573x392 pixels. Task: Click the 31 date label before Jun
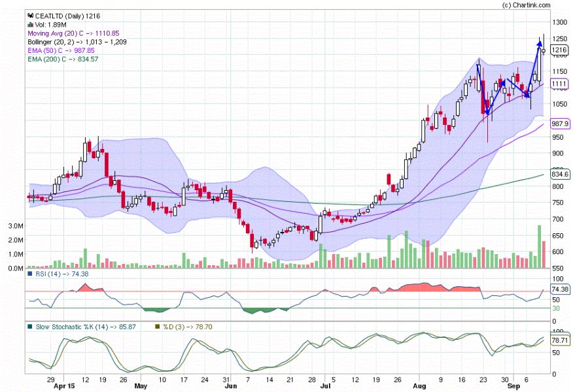point(226,380)
